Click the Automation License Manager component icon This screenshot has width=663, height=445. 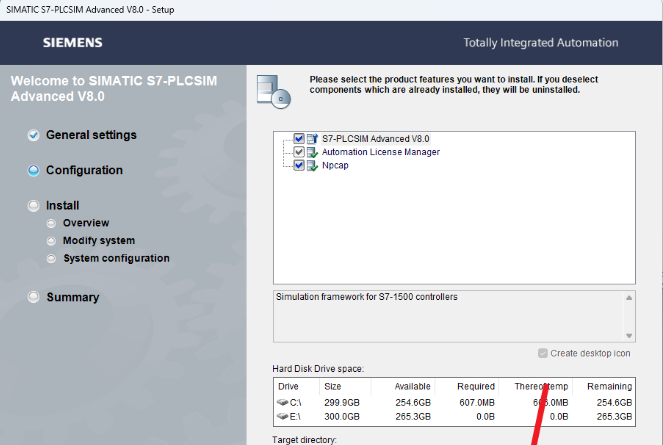tap(312, 152)
